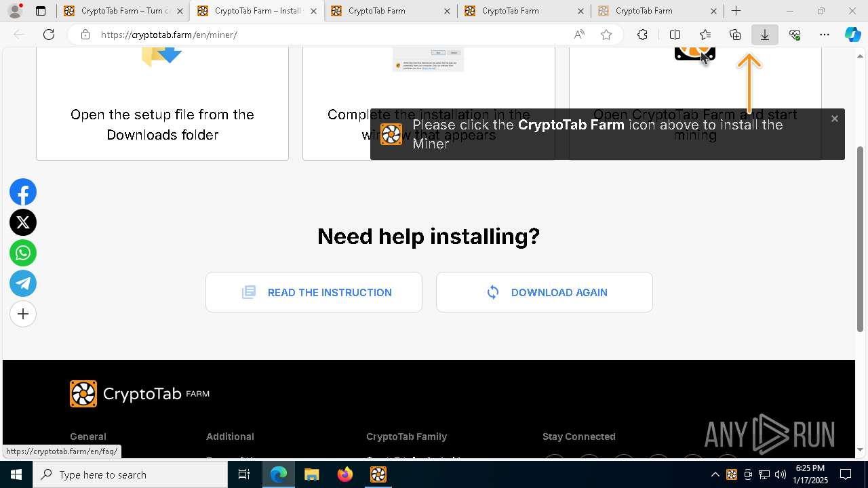Screen dimensions: 868x488
Task: Click READ THE INSTRUCTION button
Action: tap(314, 292)
